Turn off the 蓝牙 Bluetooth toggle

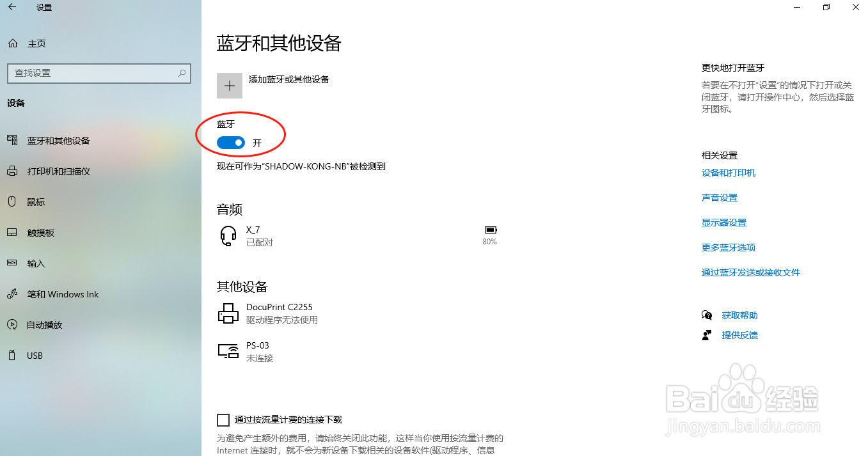click(x=231, y=143)
